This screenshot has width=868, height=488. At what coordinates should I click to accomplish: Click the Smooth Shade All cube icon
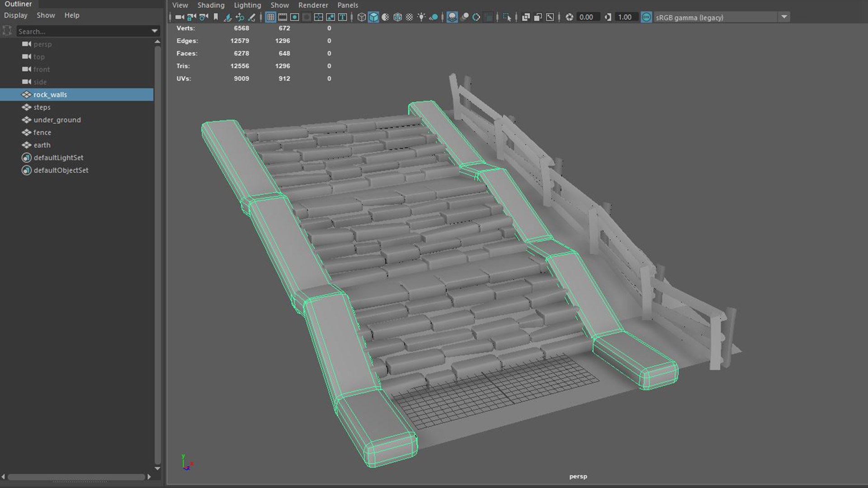point(373,17)
